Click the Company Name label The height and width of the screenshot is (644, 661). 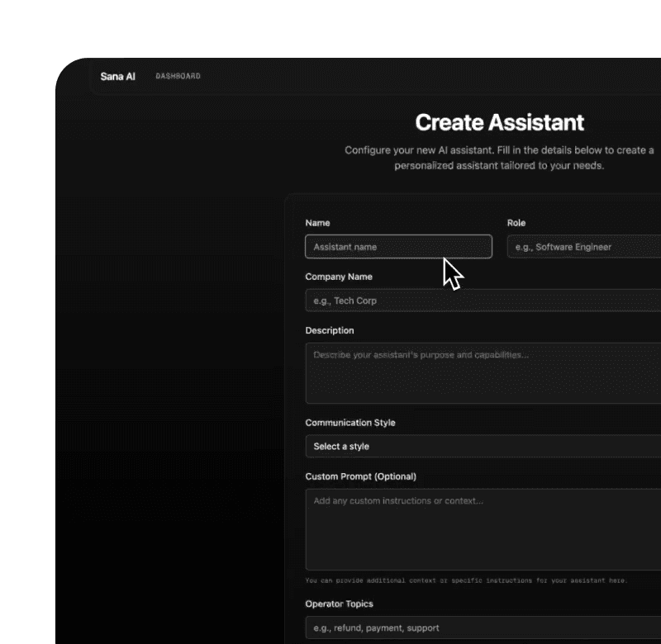pyautogui.click(x=339, y=277)
